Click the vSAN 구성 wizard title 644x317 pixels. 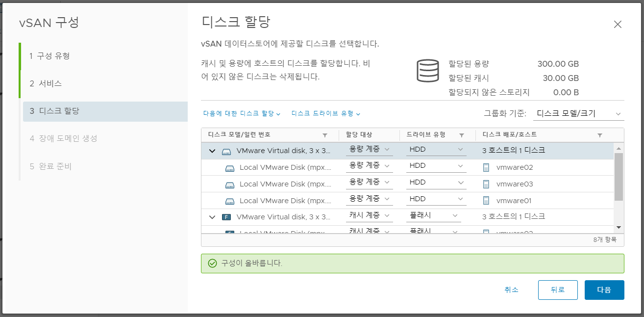49,23
